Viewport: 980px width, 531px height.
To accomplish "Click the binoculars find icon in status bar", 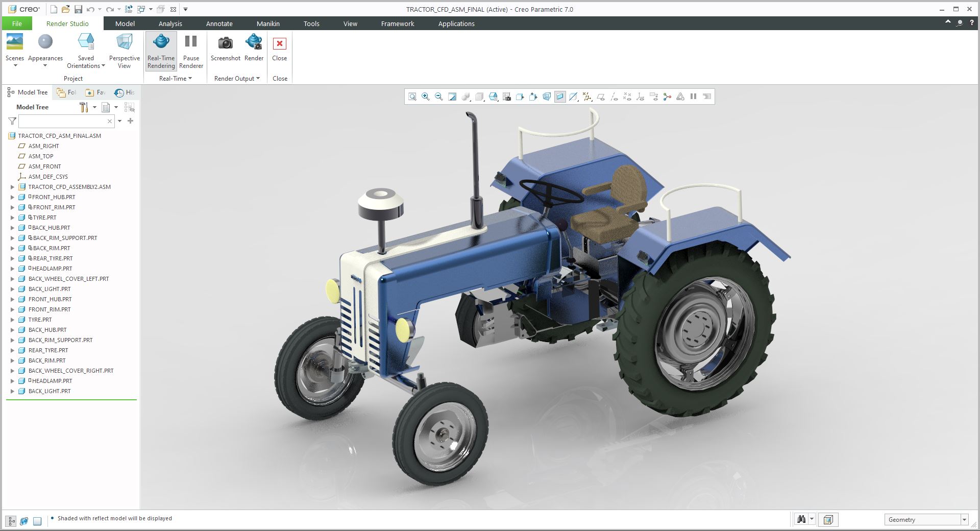I will [801, 520].
